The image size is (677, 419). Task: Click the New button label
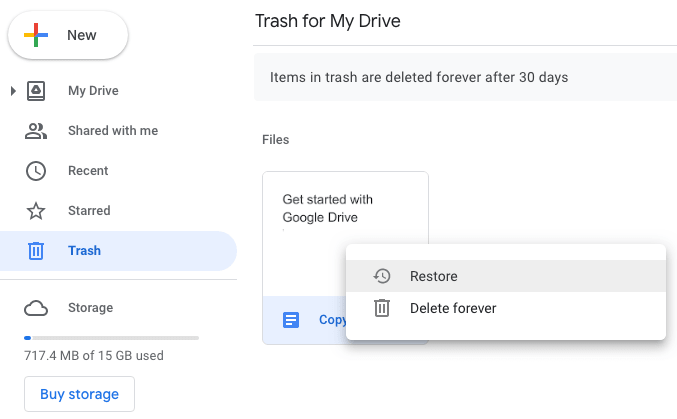click(x=82, y=36)
